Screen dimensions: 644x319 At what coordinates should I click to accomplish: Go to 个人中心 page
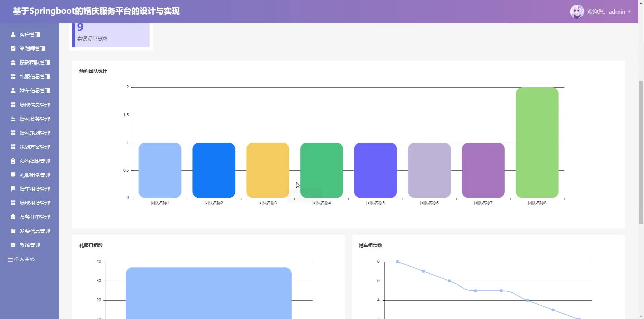pos(24,259)
